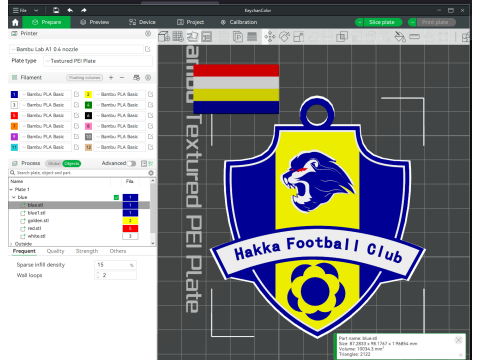The image size is (480, 360).
Task: Select the Move tool
Action: (x=270, y=36)
